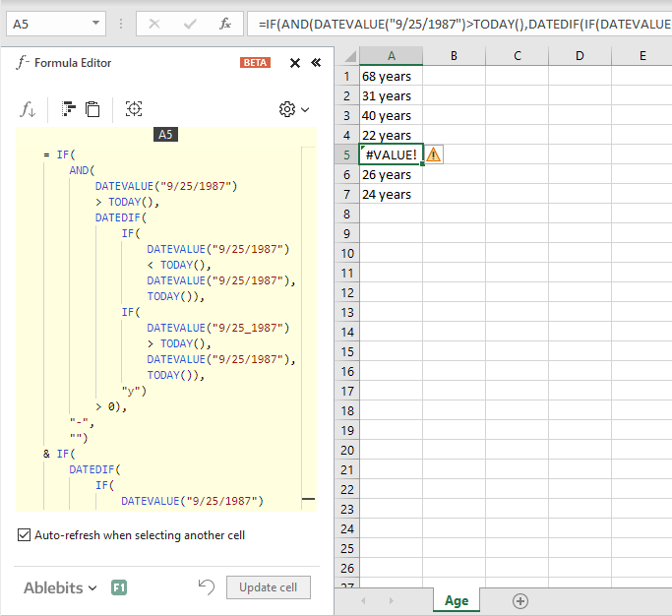The height and width of the screenshot is (616, 672).
Task: Click the Update cell button
Action: point(269,587)
